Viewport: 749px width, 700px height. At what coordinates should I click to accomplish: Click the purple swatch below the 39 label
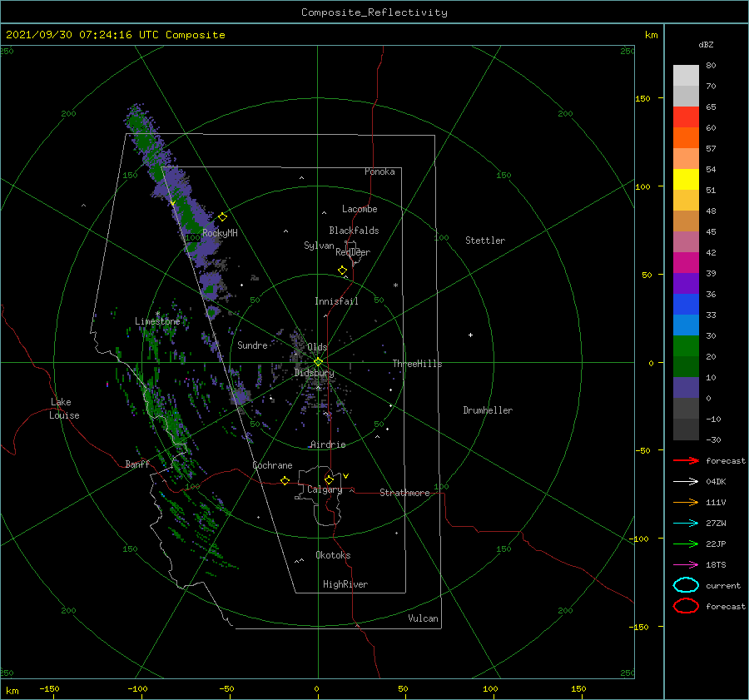click(x=686, y=283)
